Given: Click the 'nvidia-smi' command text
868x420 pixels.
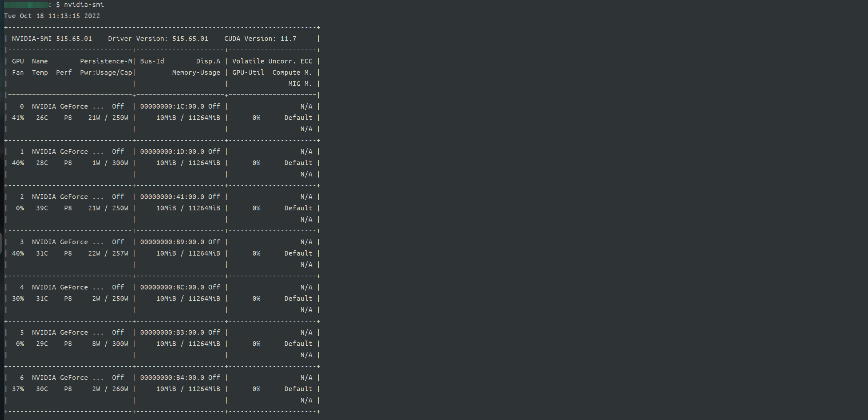Looking at the screenshot, I should [84, 5].
